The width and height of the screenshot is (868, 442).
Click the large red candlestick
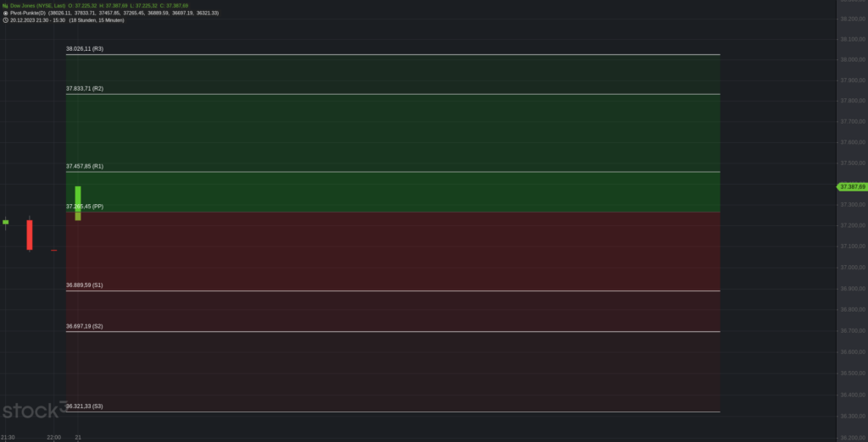(x=30, y=235)
